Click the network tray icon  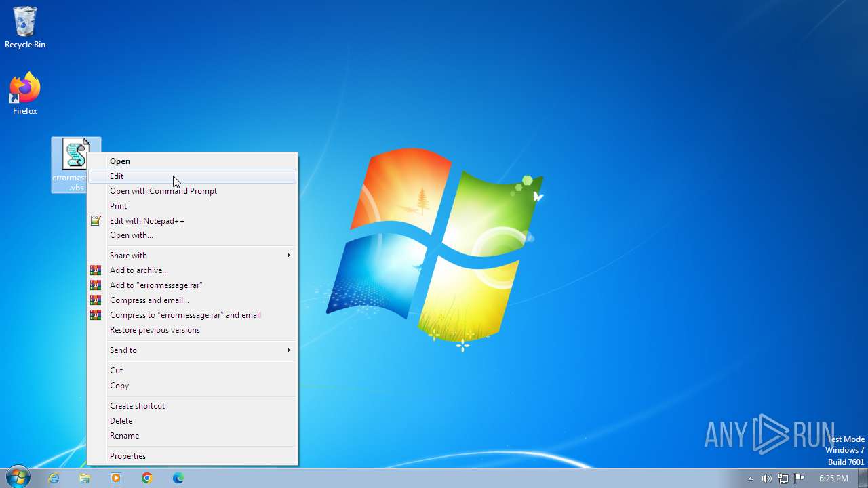783,479
